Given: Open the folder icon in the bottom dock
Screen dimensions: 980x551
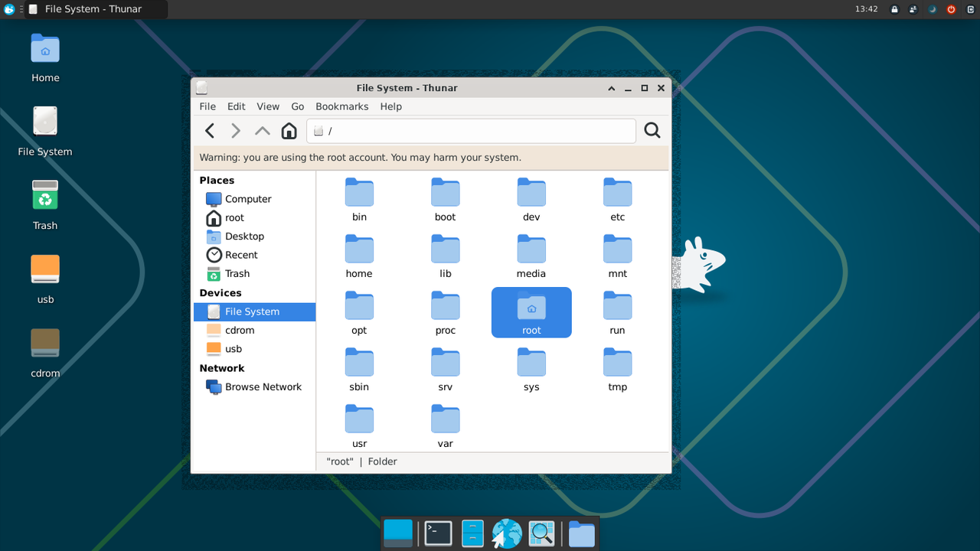Looking at the screenshot, I should coord(582,533).
